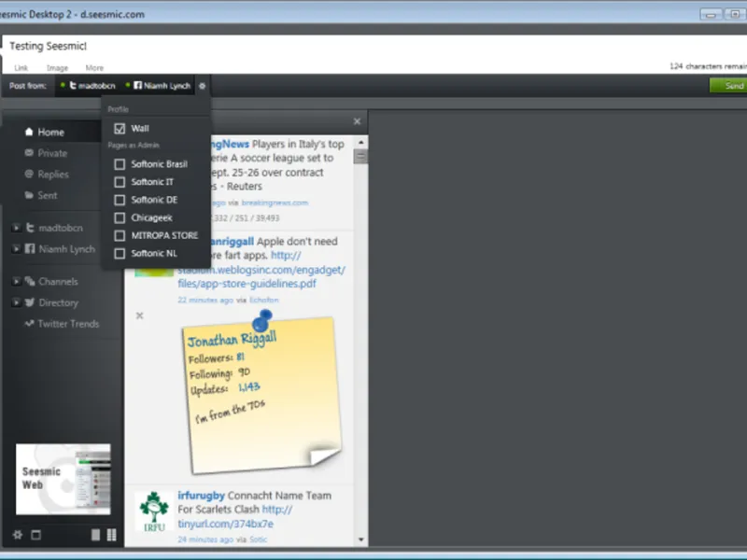The height and width of the screenshot is (560, 747).
Task: Expand the madtobcn account in sidebar
Action: point(16,228)
